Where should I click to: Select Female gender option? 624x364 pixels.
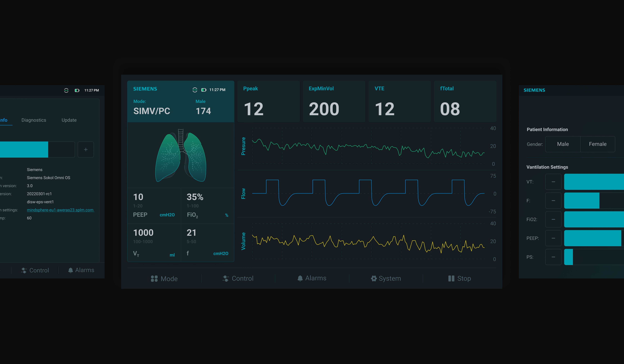pyautogui.click(x=597, y=144)
